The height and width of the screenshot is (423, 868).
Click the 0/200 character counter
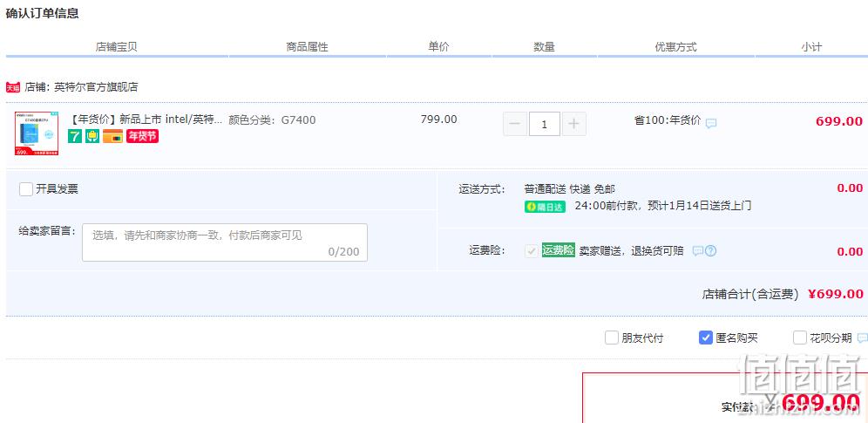click(x=343, y=252)
